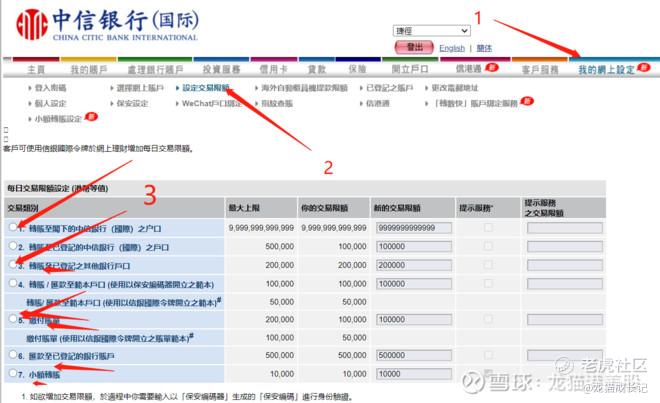Click new limit field showing 200000
Image resolution: width=660 pixels, height=403 pixels.
tap(414, 265)
